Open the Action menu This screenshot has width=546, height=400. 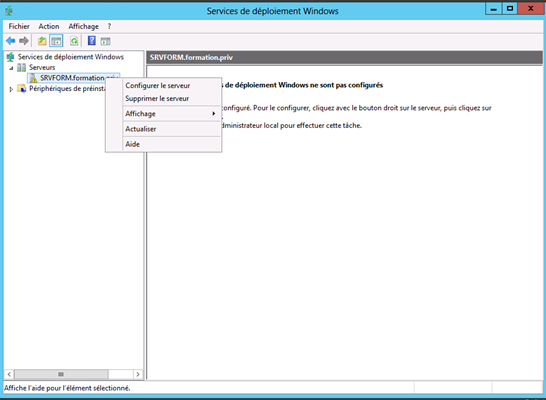pyautogui.click(x=49, y=26)
